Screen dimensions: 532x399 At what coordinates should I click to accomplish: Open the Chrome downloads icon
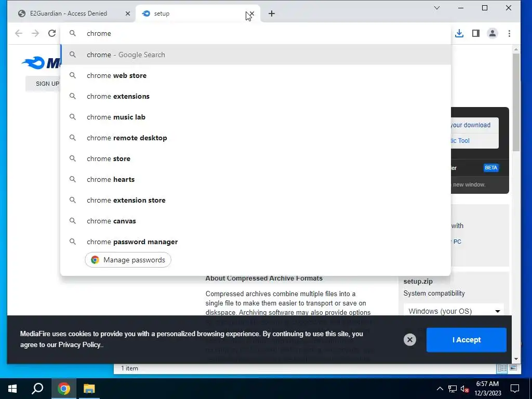[459, 33]
